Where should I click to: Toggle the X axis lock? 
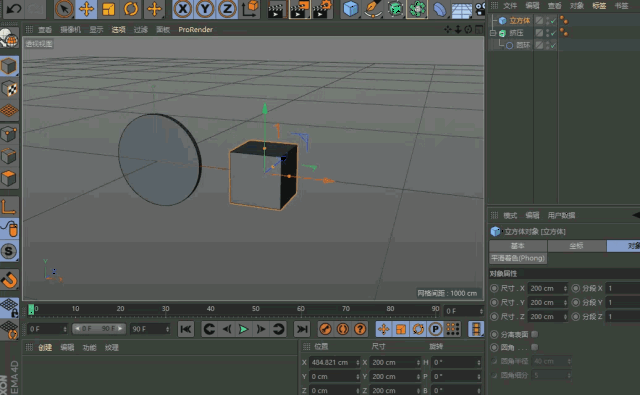click(182, 9)
